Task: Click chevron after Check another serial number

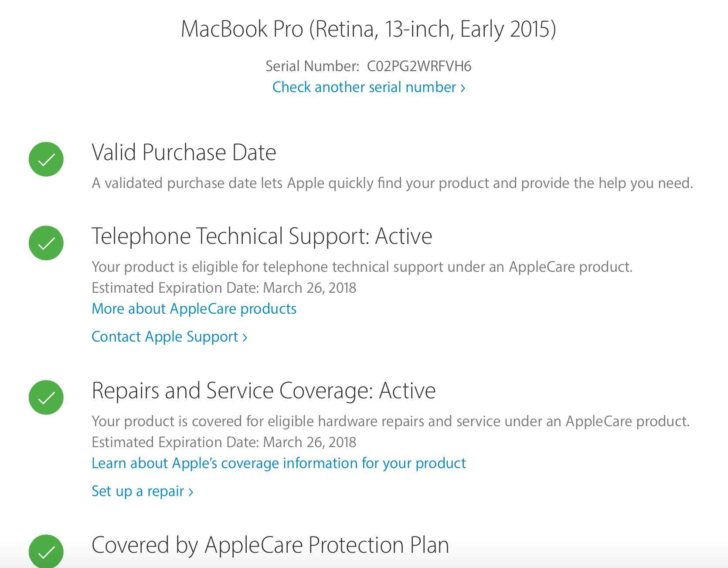Action: click(463, 88)
